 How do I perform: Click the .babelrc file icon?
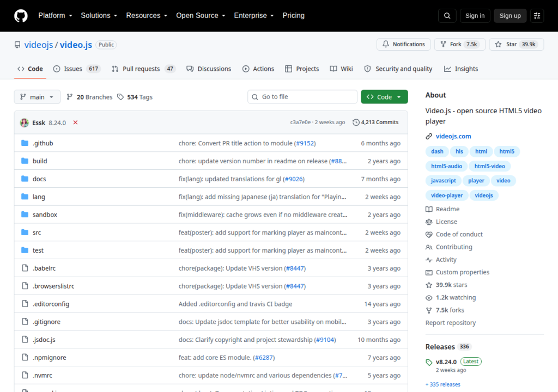point(25,268)
